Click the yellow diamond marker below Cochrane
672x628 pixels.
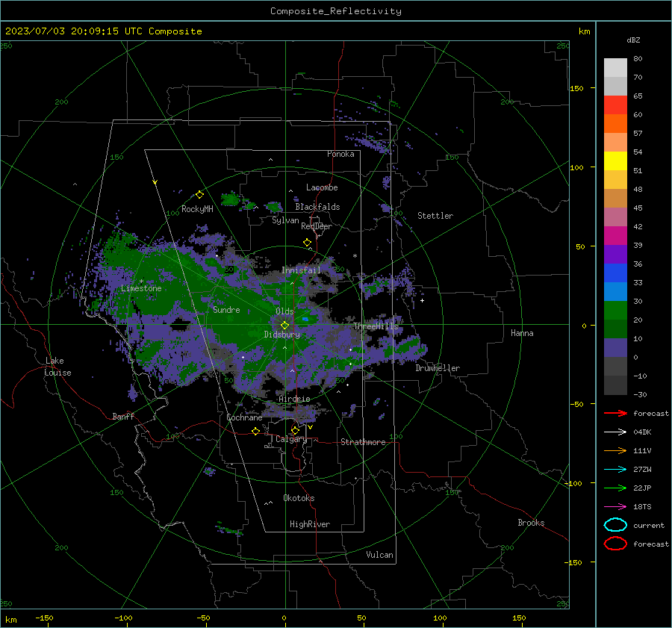(255, 431)
